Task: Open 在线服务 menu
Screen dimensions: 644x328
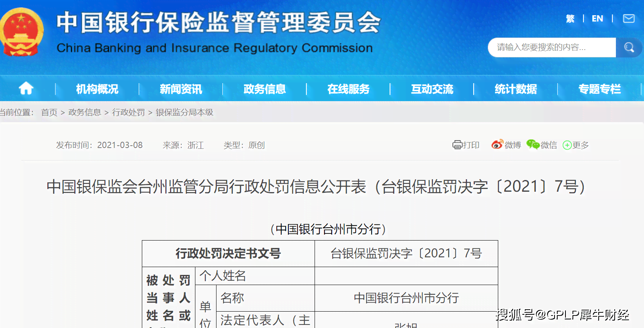Action: [349, 89]
